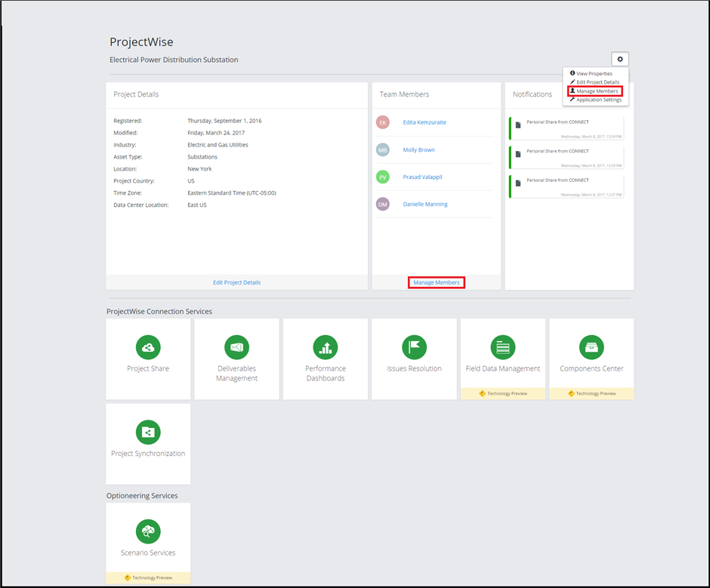The height and width of the screenshot is (588, 710).
Task: Open Performance Dashboards chart icon
Action: [326, 347]
